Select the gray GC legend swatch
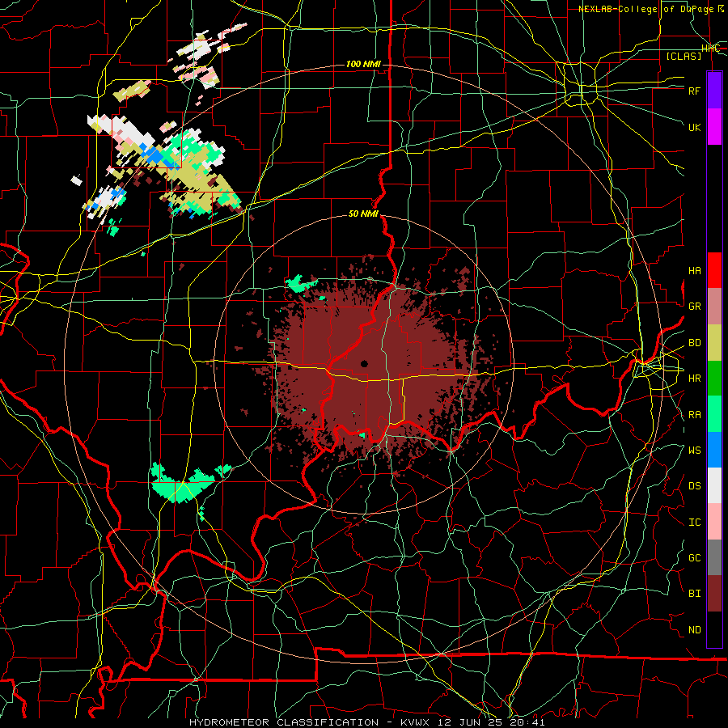 coord(714,557)
